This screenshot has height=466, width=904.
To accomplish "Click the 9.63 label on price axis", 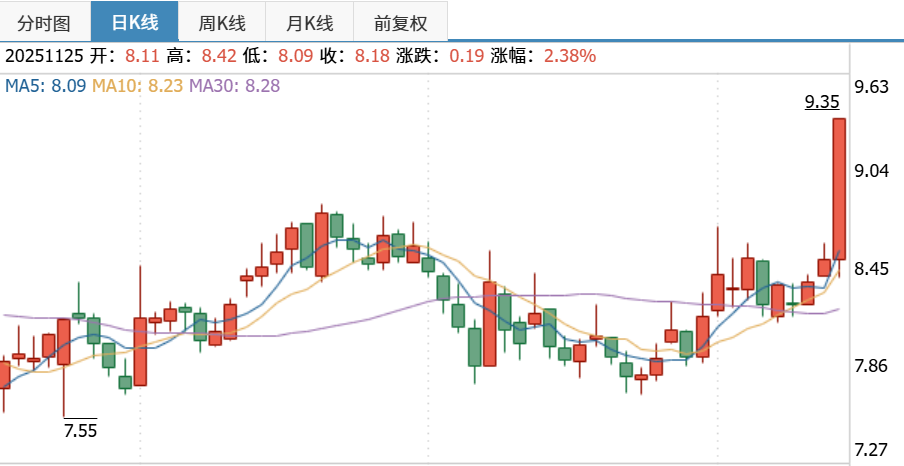I will coord(872,87).
